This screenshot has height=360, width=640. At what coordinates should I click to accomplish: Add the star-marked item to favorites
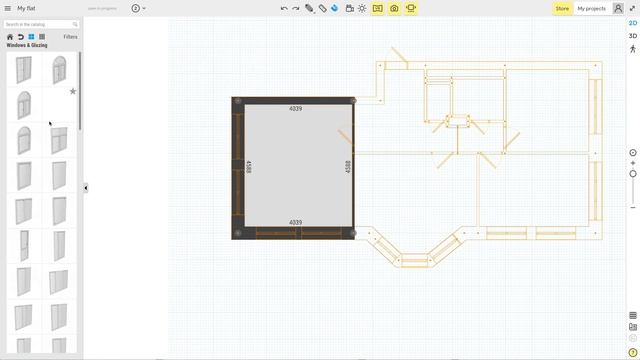tap(73, 91)
